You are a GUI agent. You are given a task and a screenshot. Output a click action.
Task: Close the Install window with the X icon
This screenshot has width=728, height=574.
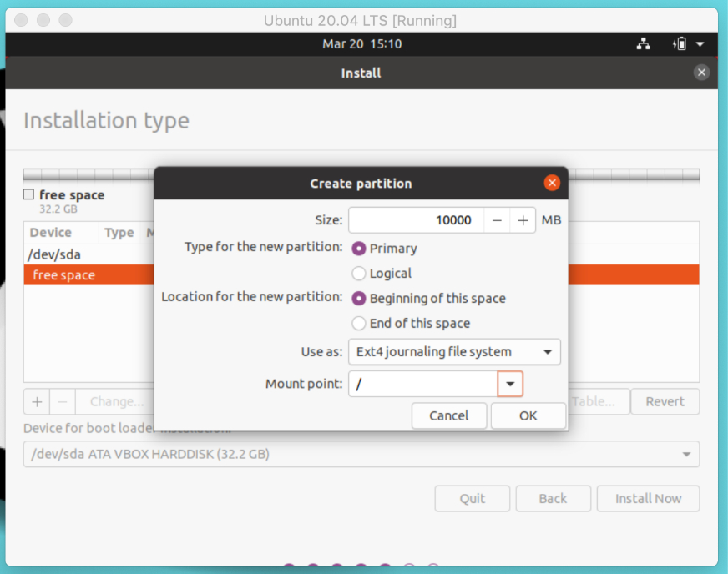click(701, 73)
